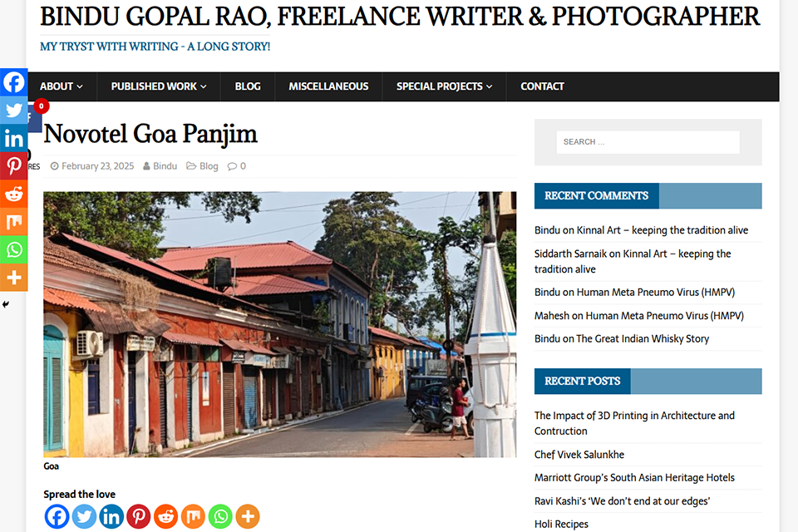
Task: Click Pinterest icon under Spread the love
Action: tap(139, 516)
